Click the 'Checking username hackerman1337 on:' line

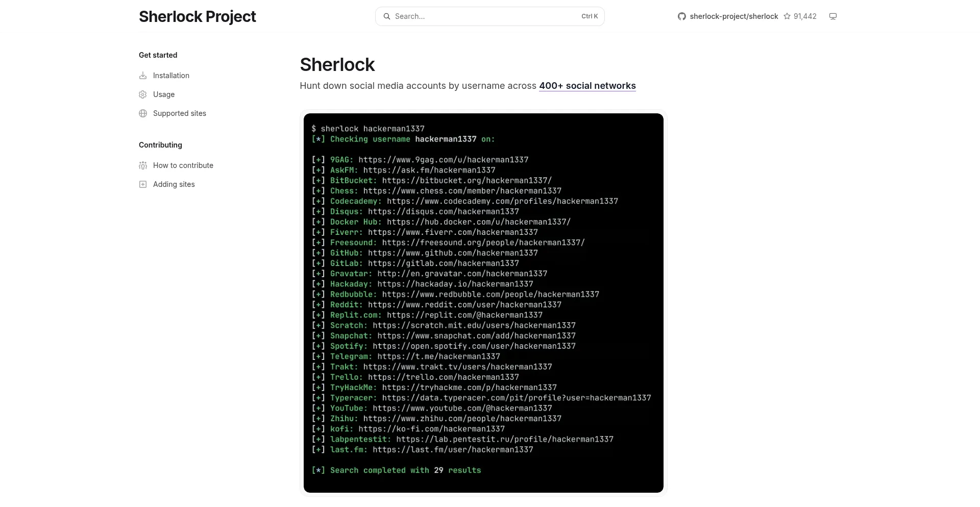click(403, 139)
